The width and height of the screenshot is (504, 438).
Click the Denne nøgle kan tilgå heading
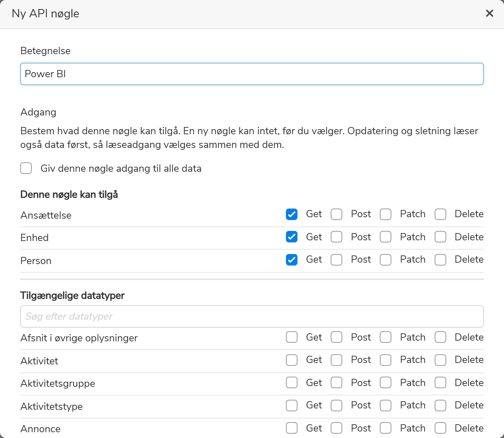69,194
